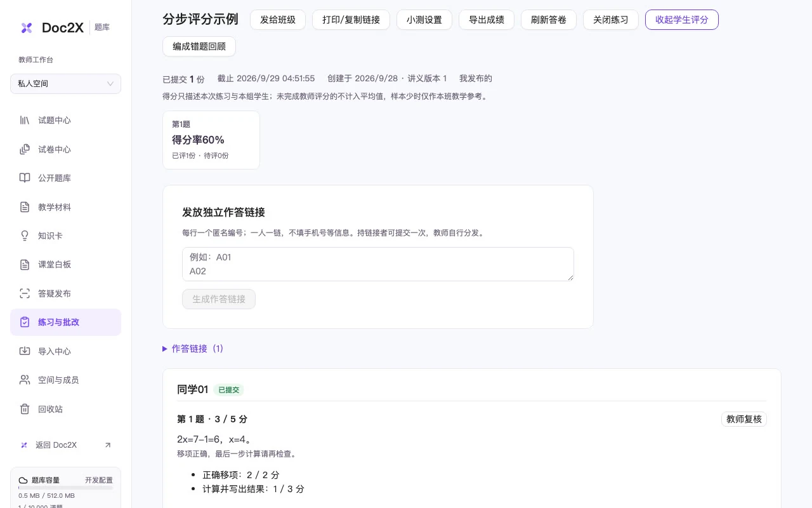Screen dimensions: 812x508
Task: Expand the 作答链接 (1) section
Action: click(193, 349)
